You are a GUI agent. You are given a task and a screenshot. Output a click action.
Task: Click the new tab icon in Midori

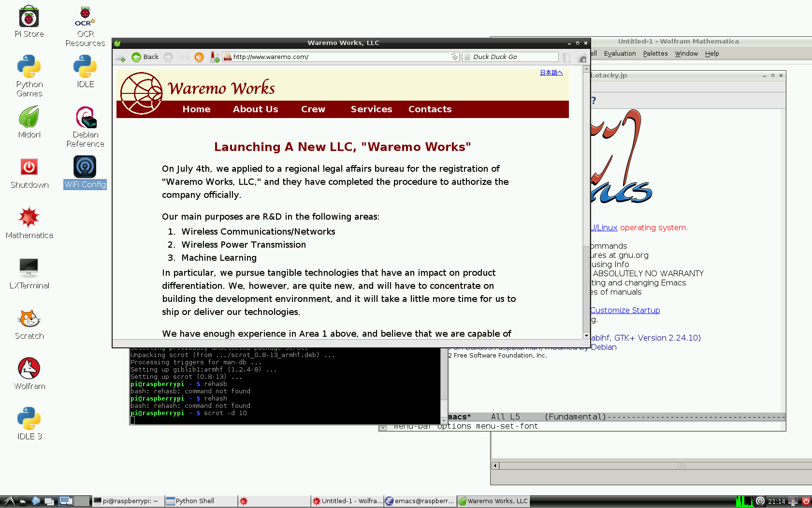pyautogui.click(x=121, y=57)
